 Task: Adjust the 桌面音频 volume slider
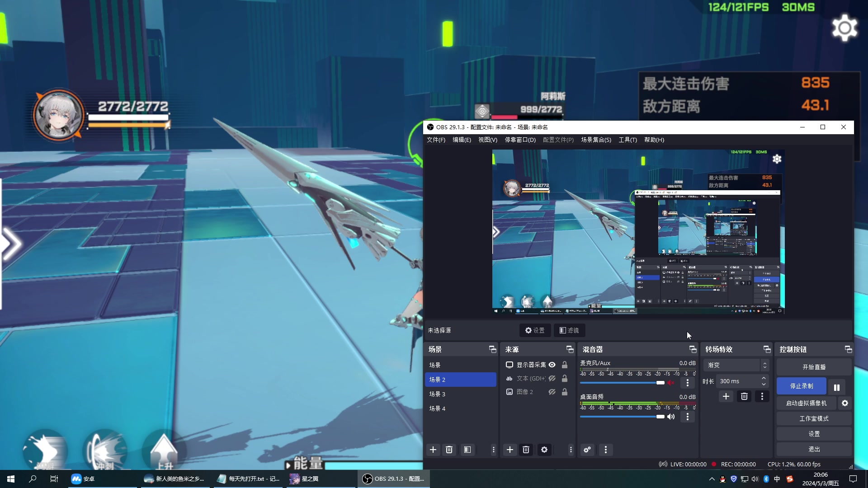660,417
